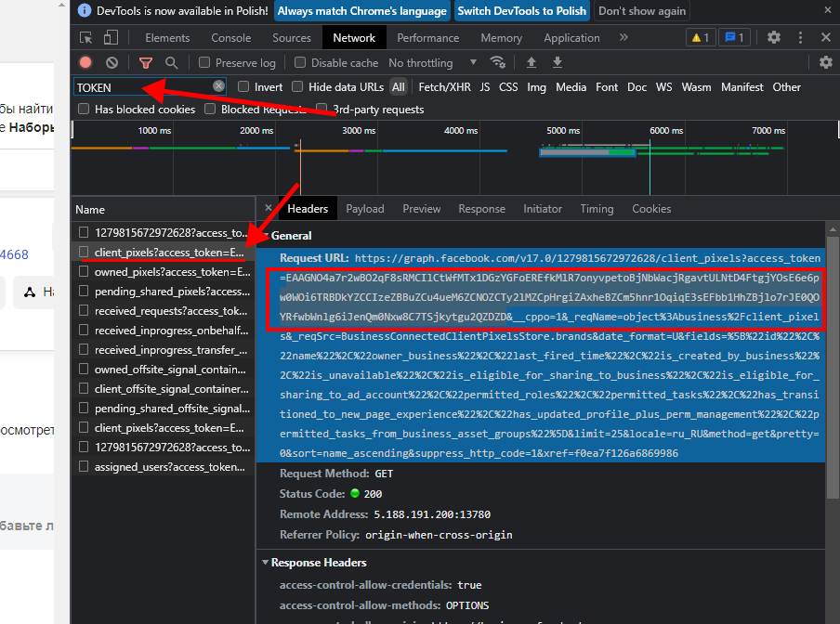
Task: Stop recording network log
Action: (x=85, y=63)
